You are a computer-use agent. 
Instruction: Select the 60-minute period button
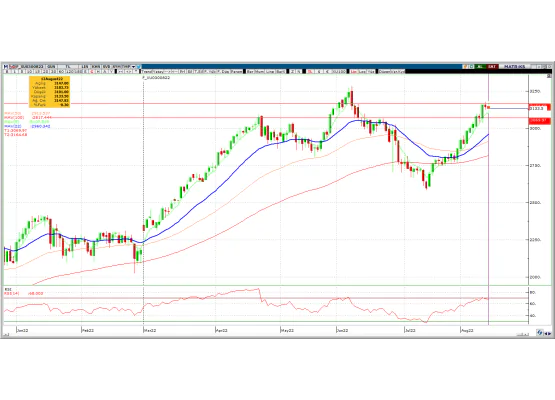point(61,71)
